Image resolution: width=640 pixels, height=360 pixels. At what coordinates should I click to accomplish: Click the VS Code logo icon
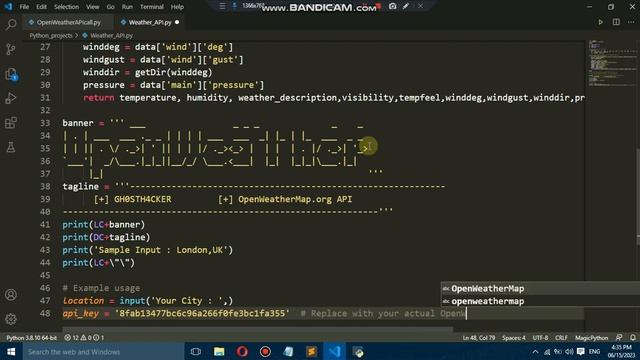(x=8, y=7)
